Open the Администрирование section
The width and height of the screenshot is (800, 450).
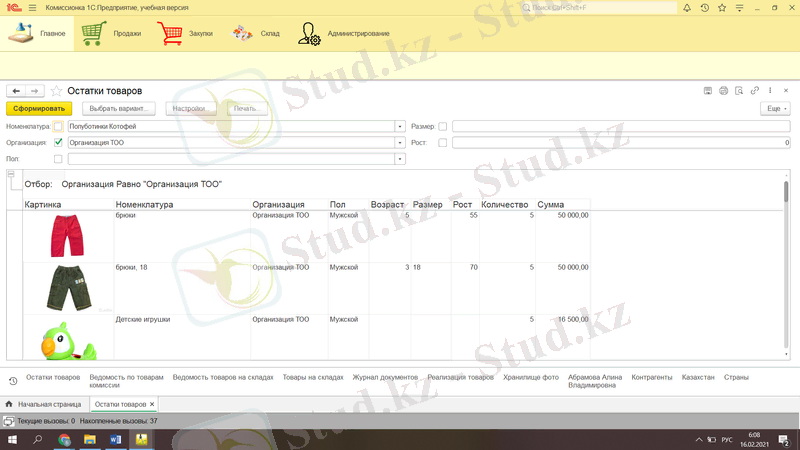(x=343, y=33)
